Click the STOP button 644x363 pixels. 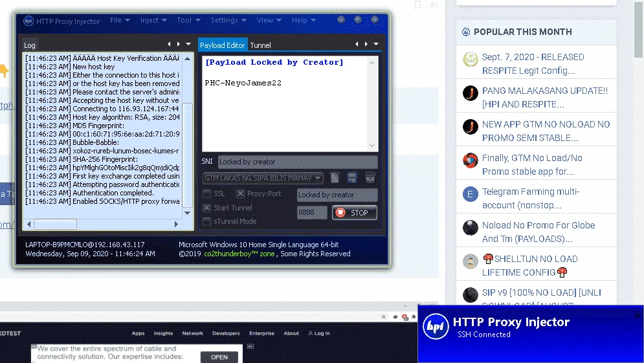[355, 212]
